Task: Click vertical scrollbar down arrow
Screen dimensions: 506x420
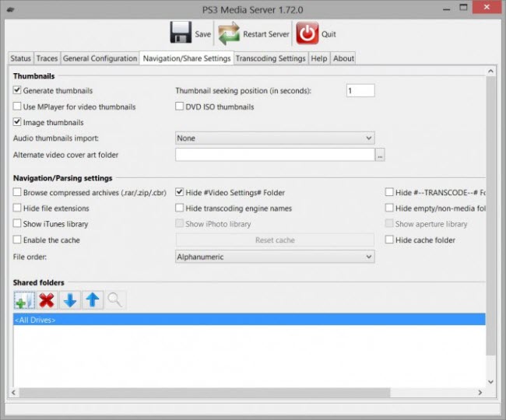Action: [490, 382]
